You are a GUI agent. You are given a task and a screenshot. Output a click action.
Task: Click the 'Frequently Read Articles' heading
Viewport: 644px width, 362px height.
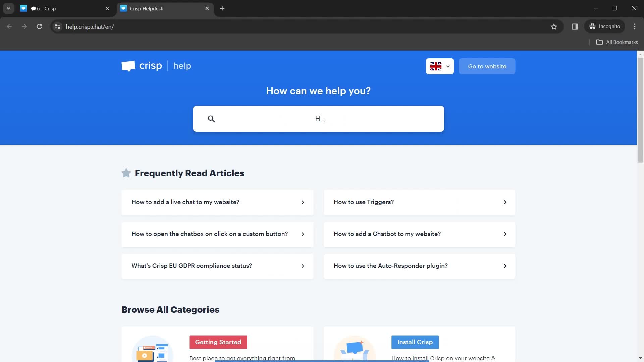tap(190, 173)
